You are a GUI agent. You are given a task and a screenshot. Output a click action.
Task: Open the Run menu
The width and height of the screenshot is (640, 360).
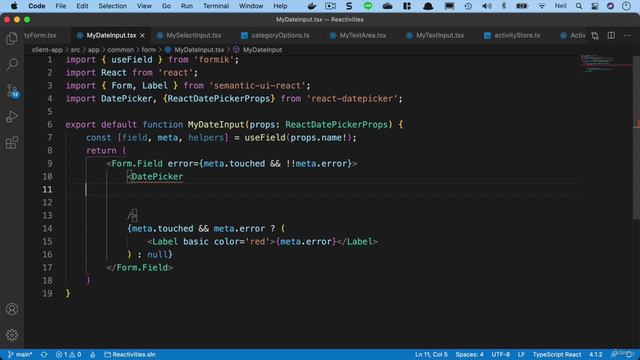[x=187, y=6]
